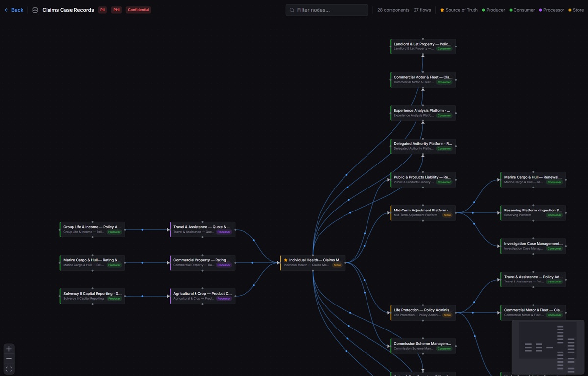This screenshot has width=588, height=376.
Task: Select the Mid-Term Adjustment Platform node
Action: click(x=423, y=212)
